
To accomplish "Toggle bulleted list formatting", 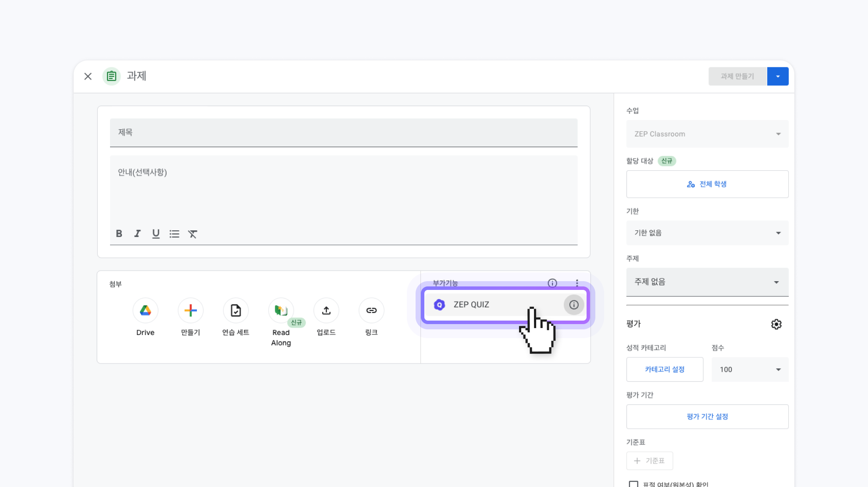I will point(174,234).
